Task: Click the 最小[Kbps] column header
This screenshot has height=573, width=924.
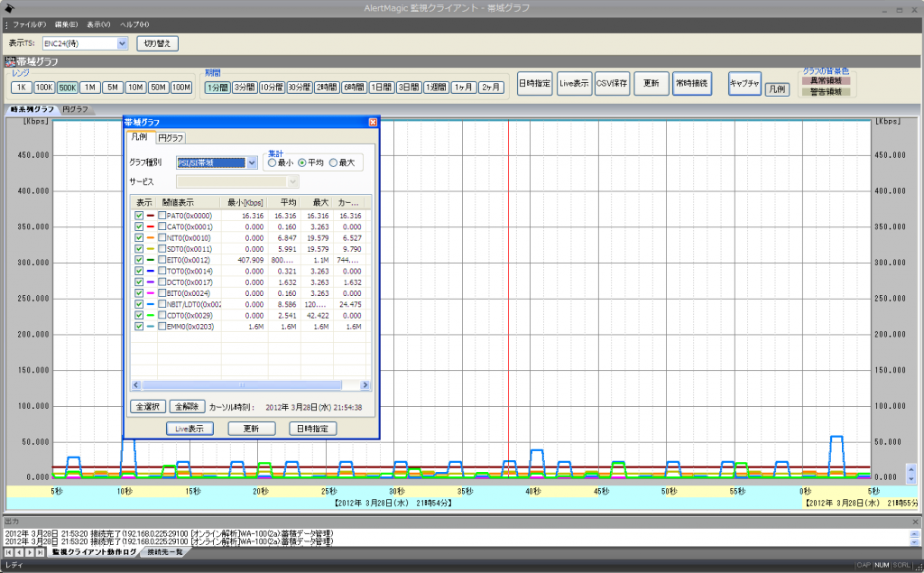Action: [x=244, y=202]
